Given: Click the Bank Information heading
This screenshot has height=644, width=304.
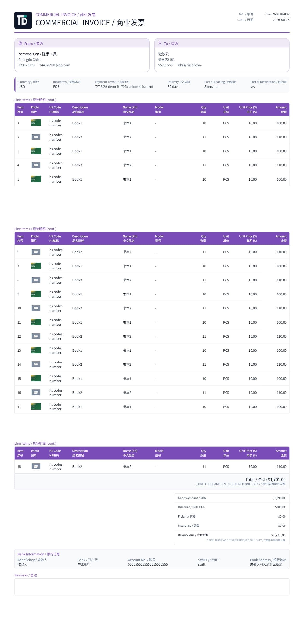Looking at the screenshot, I should pos(39,554).
